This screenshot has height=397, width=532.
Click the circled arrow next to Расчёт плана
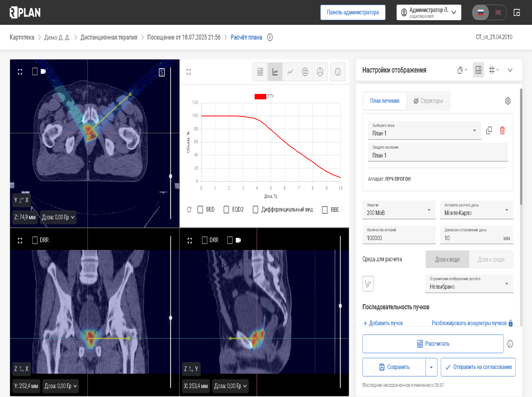(x=270, y=37)
